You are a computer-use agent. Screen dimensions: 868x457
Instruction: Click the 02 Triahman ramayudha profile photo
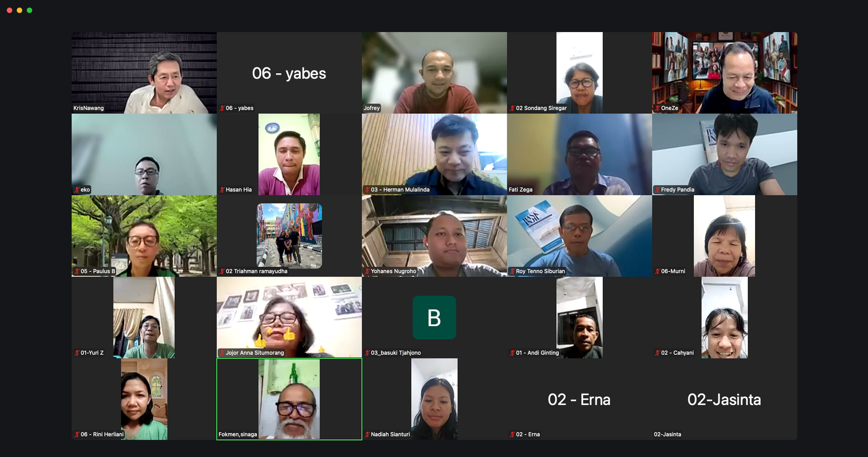click(x=289, y=236)
